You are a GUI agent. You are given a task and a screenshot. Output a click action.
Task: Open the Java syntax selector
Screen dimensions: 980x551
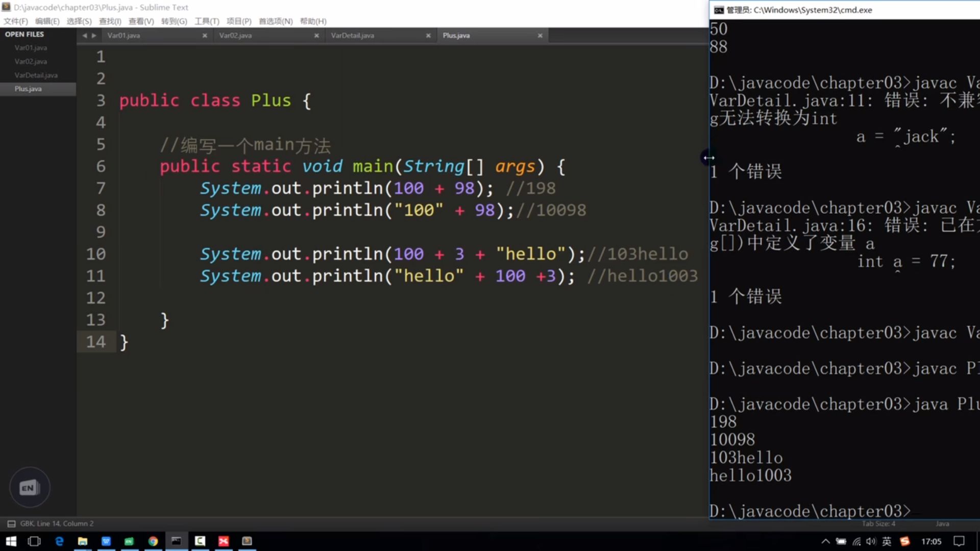[x=942, y=523]
